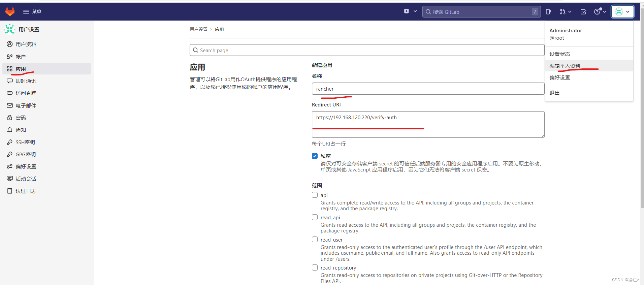Screen dimensions: 644x285
Task: Open 访问令牌 in the sidebar
Action: (x=46, y=93)
